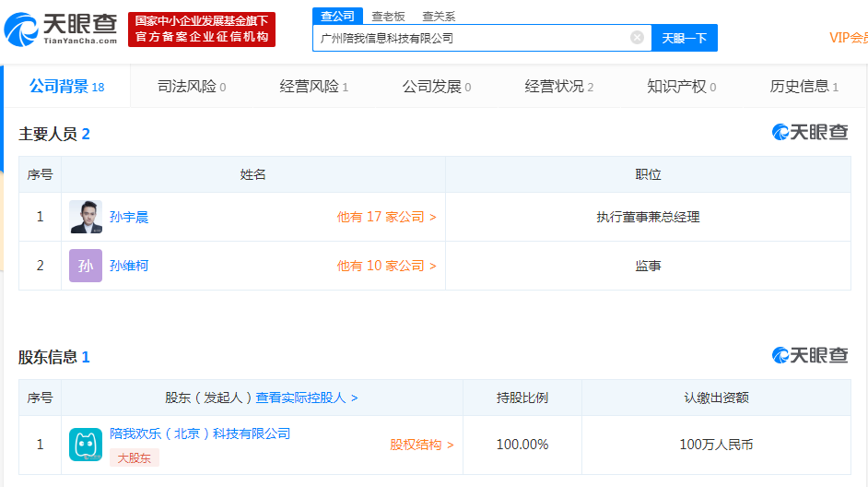Open the 知识产权 section tab

682,87
